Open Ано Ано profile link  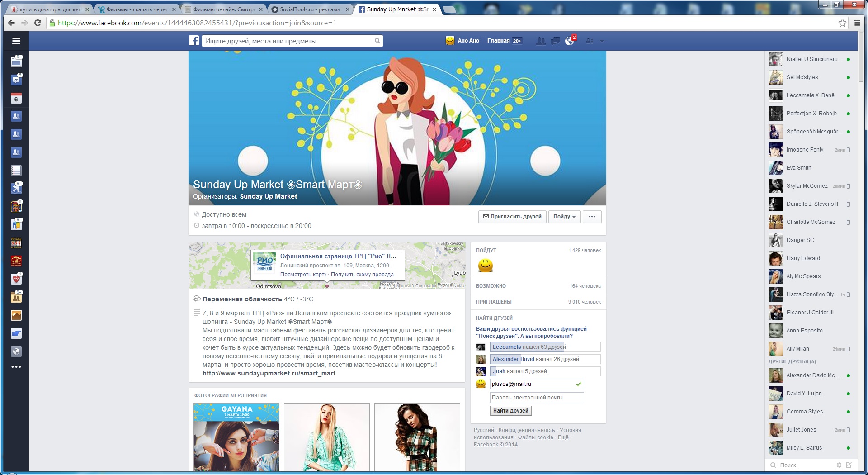pyautogui.click(x=468, y=41)
